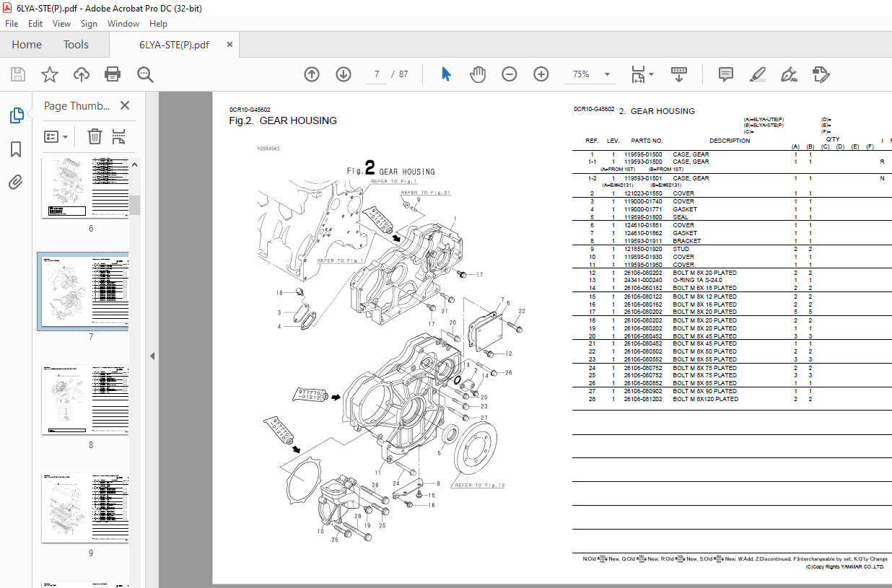Click part number 121850-01920 for STUD
The height and width of the screenshot is (588, 892).
tap(642, 249)
